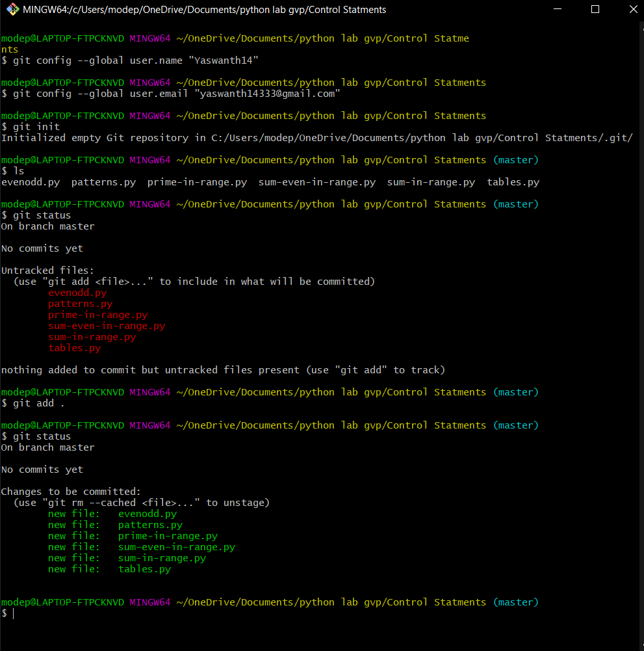Click the Git Bash icon in title bar
The image size is (644, 651).
(x=12, y=9)
